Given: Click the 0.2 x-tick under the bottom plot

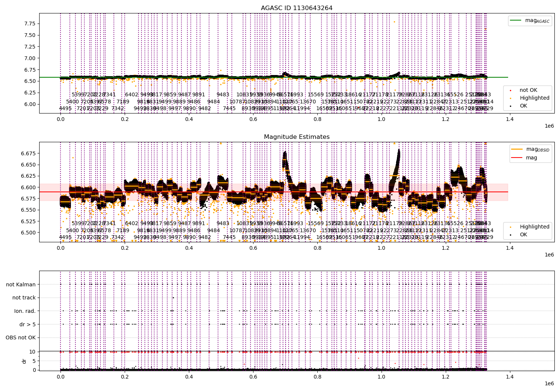Looking at the screenshot, I should coord(125,377).
